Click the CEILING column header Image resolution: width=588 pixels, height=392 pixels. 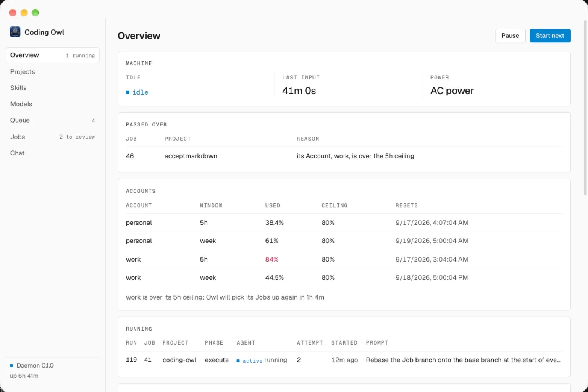[334, 205]
